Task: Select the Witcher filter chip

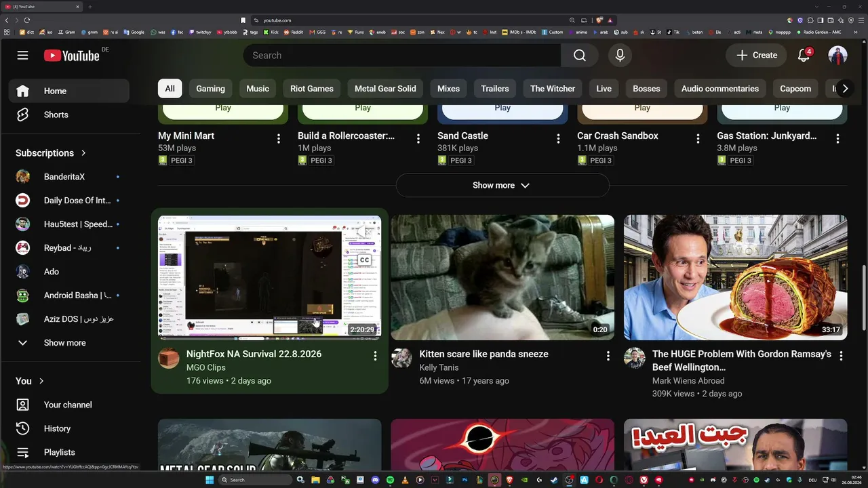Action: point(553,89)
